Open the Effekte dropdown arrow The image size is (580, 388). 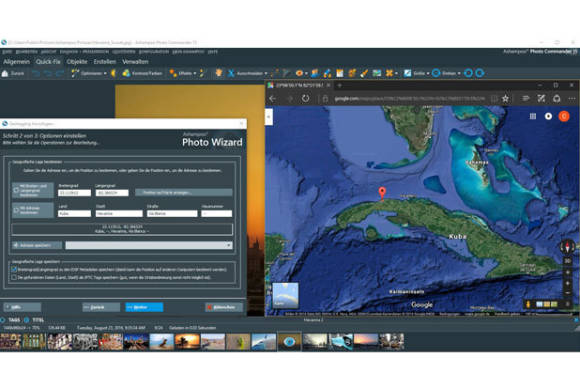(x=195, y=74)
